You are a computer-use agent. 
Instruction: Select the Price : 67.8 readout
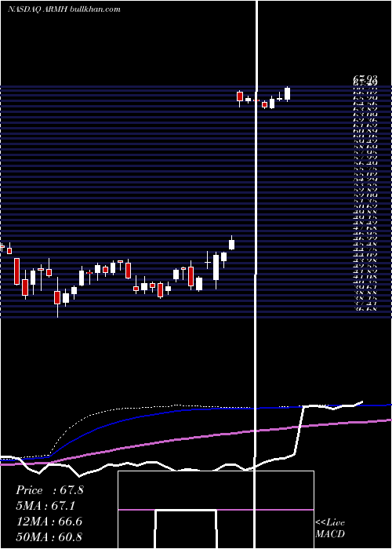49,490
